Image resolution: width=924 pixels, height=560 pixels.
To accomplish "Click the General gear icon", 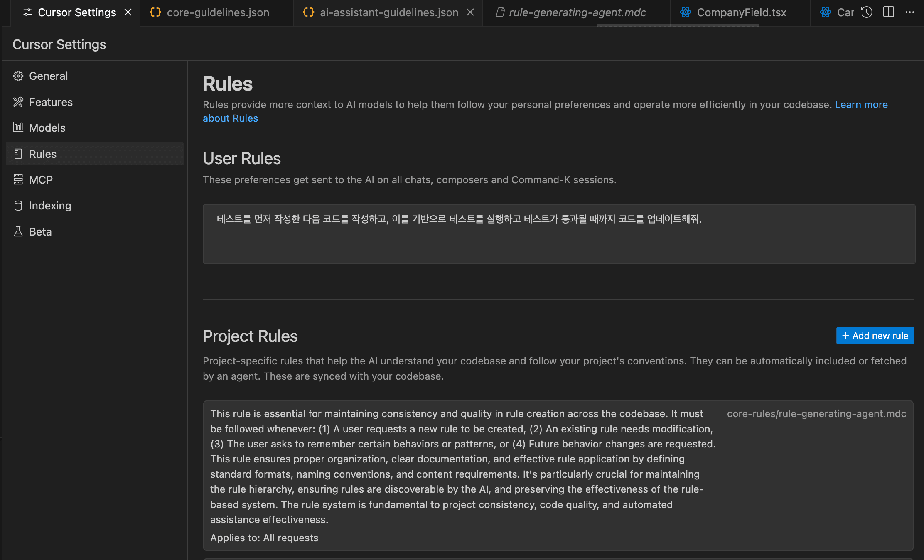I will click(18, 76).
